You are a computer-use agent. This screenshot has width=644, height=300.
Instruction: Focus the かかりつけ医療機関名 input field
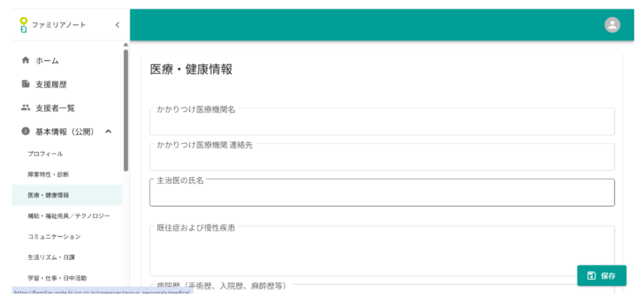point(381,123)
